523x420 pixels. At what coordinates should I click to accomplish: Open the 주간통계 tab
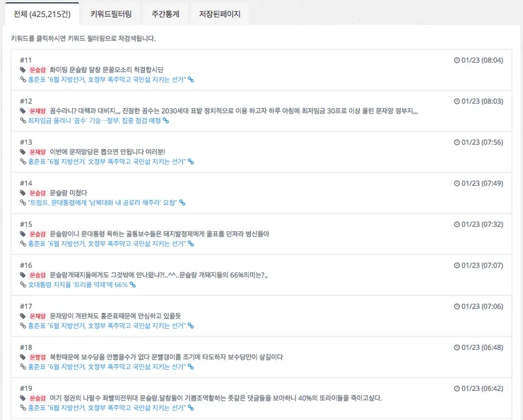(165, 14)
